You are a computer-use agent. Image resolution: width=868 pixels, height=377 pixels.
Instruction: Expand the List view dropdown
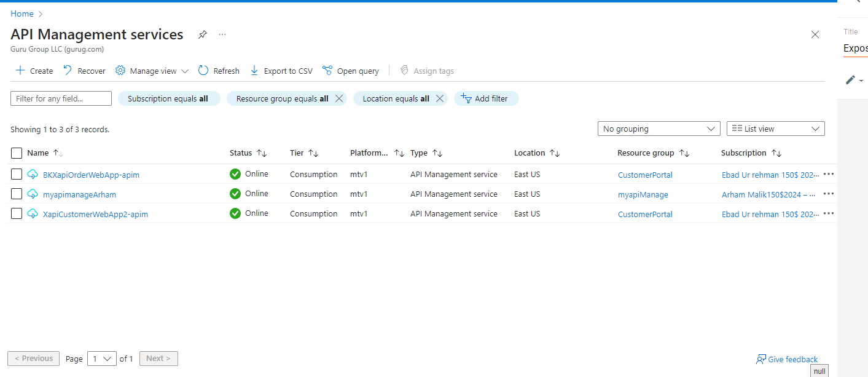pyautogui.click(x=775, y=129)
